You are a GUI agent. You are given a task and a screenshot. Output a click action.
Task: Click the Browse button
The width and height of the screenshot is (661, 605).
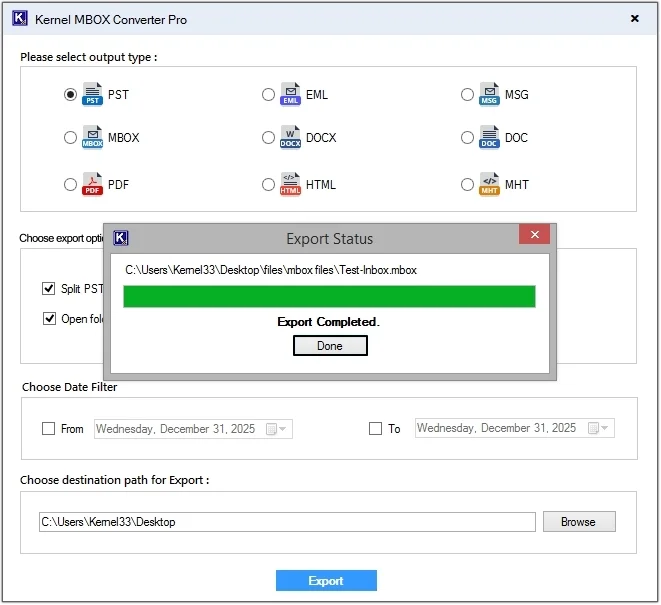(579, 522)
